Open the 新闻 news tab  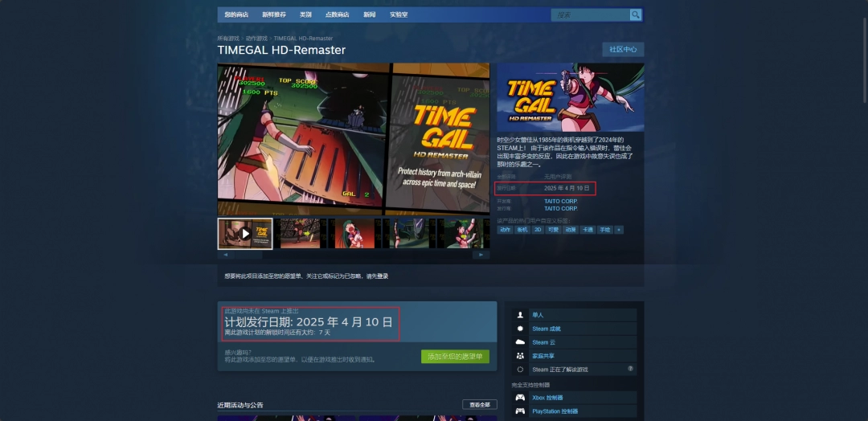369,14
